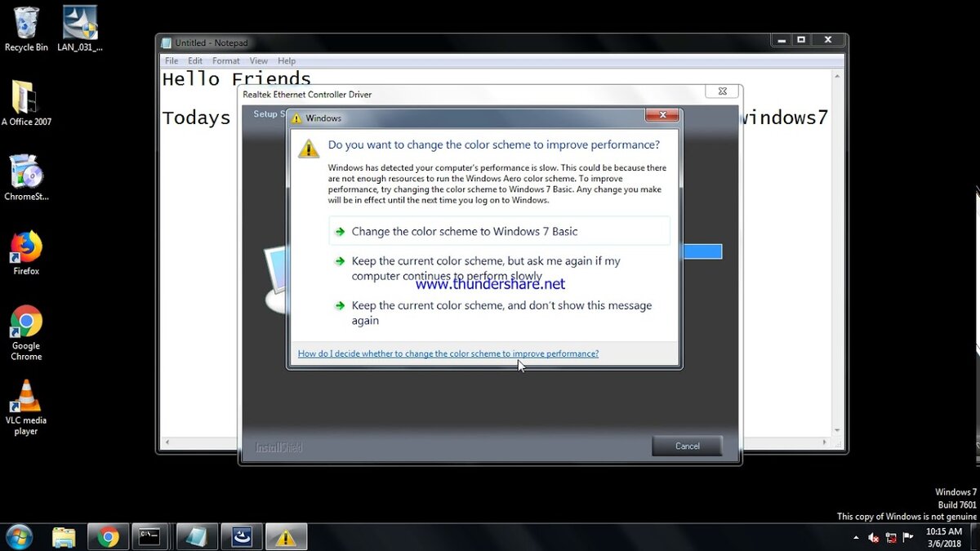This screenshot has width=980, height=551.
Task: Launch Firefox from the desktop
Action: [x=26, y=253]
